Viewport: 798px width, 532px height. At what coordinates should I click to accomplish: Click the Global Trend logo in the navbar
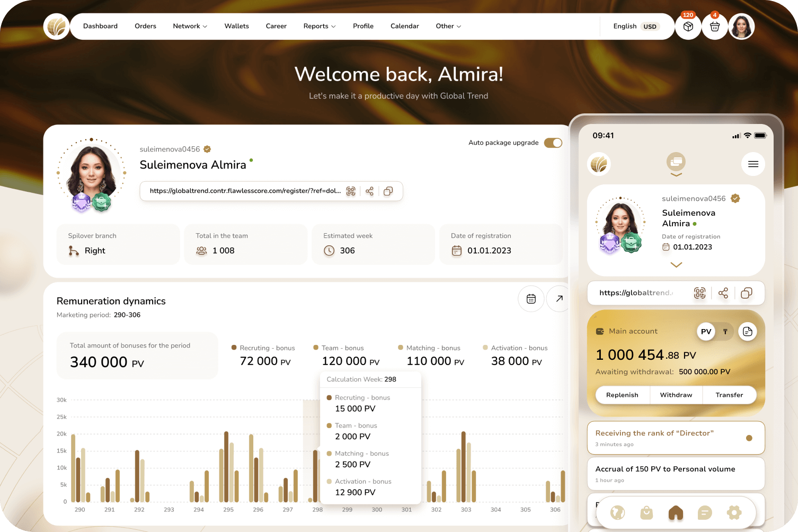(56, 26)
